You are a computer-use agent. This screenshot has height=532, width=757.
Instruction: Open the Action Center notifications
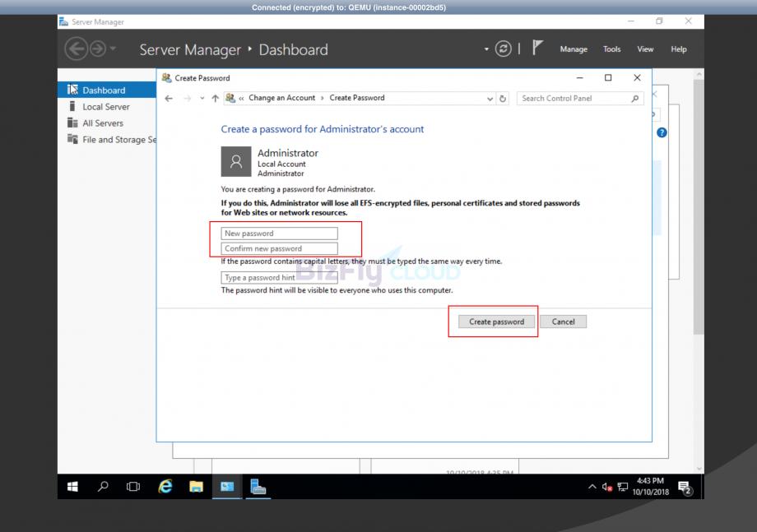685,488
